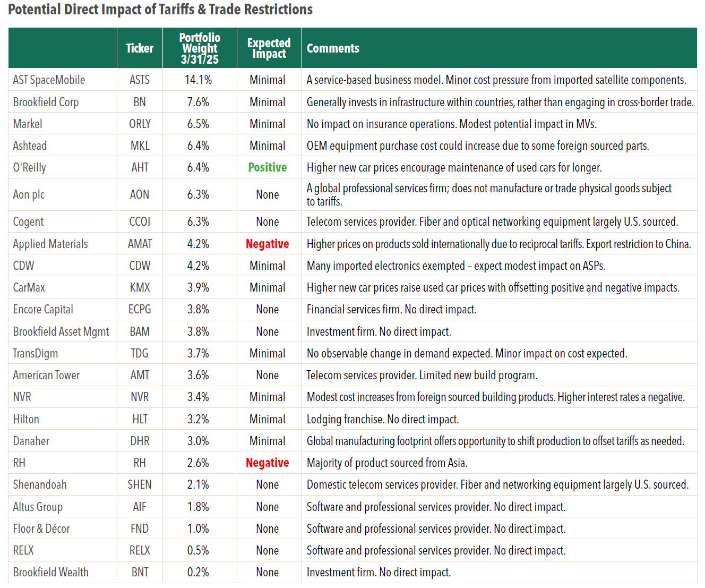Click the AST SpaceMobile company name
The width and height of the screenshot is (705, 588).
pos(49,80)
